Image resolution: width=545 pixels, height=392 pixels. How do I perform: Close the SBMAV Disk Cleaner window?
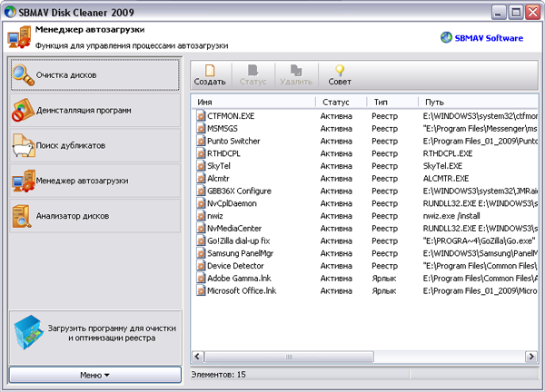tap(532, 12)
